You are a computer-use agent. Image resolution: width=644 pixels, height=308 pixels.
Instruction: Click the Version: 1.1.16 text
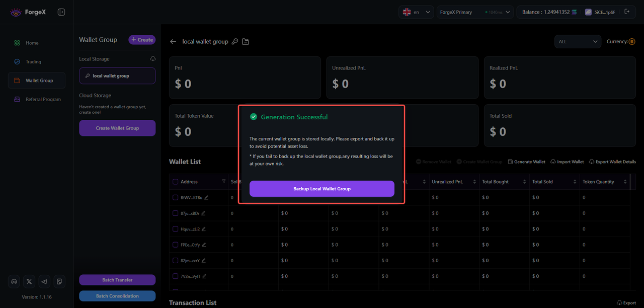(37, 297)
